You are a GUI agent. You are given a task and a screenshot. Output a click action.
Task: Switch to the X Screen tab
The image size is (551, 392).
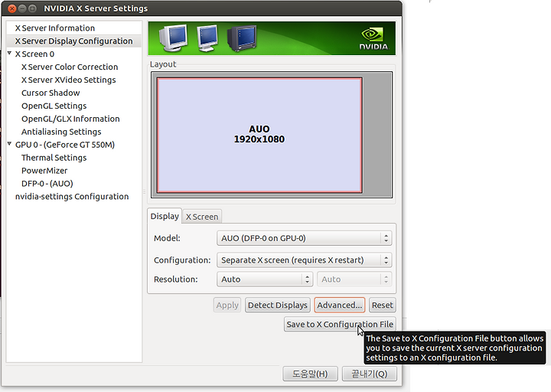click(202, 217)
